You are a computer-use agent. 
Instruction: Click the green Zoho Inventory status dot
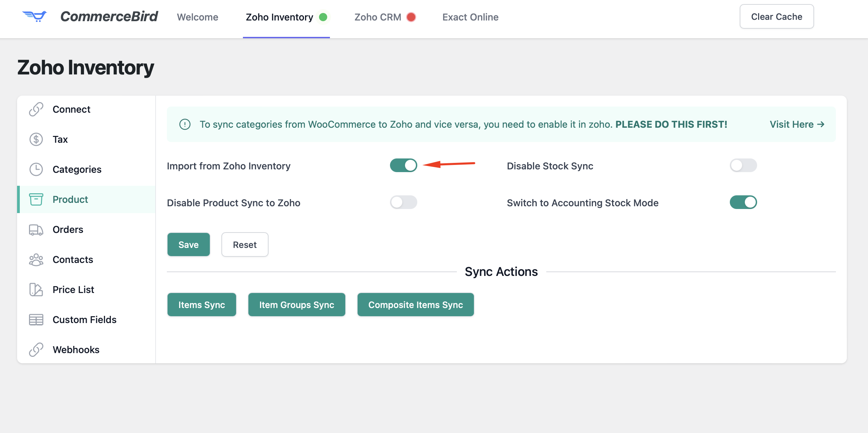323,17
